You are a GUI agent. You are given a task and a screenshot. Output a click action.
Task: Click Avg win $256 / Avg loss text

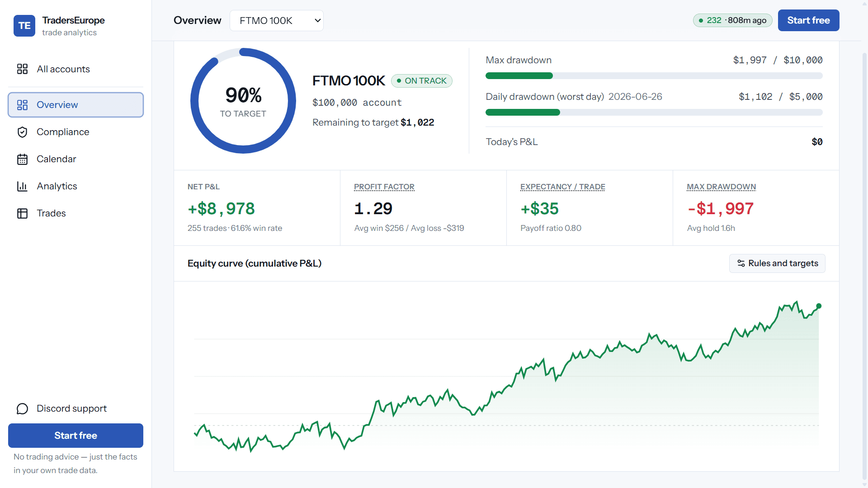[x=409, y=228]
